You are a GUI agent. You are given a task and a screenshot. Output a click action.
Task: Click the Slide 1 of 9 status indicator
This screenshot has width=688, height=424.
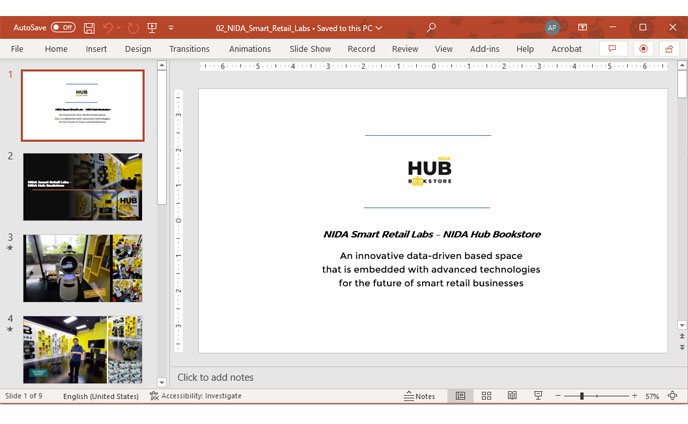(x=24, y=396)
